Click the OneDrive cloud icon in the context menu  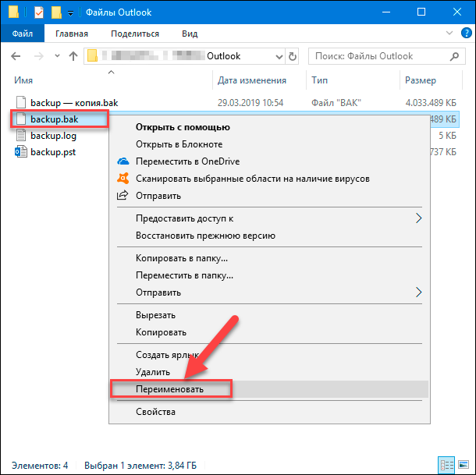pyautogui.click(x=123, y=161)
